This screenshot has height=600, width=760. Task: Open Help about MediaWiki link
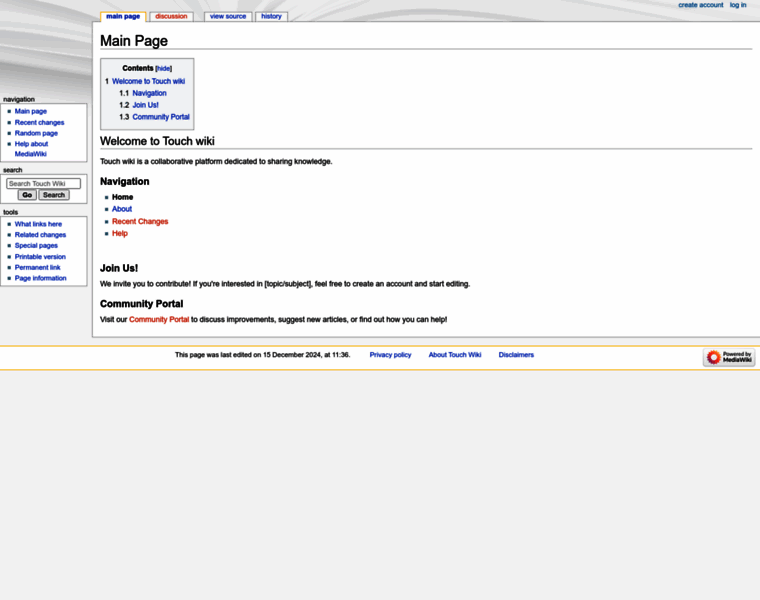coord(32,149)
